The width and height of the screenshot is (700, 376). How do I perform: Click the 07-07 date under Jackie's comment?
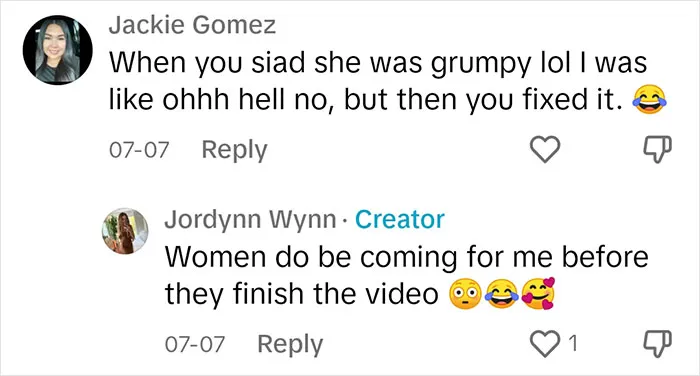(139, 150)
